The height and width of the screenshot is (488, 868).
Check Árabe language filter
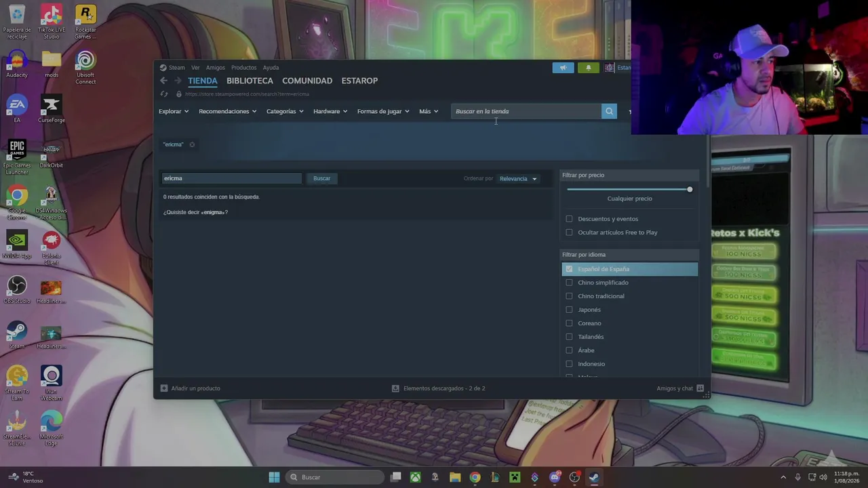(x=569, y=350)
